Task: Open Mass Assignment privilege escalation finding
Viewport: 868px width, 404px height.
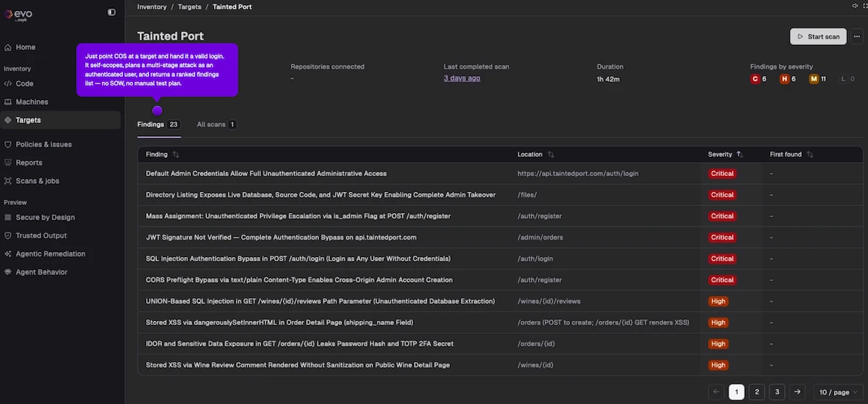Action: [299, 216]
